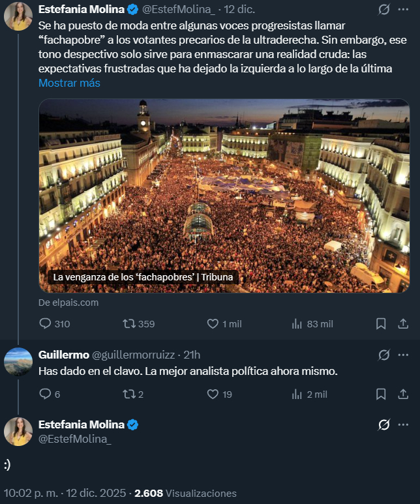
Task: Bookmark Estefania Molina's main tweet
Action: [382, 323]
